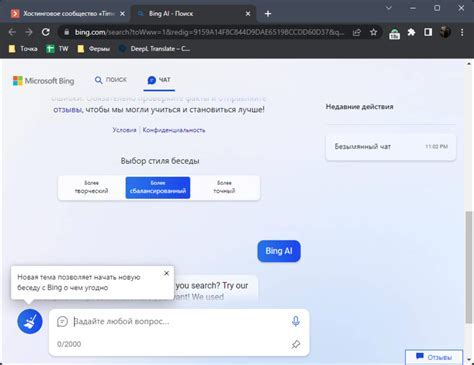Select the More balanced conversation style
The image size is (474, 365).
158,187
